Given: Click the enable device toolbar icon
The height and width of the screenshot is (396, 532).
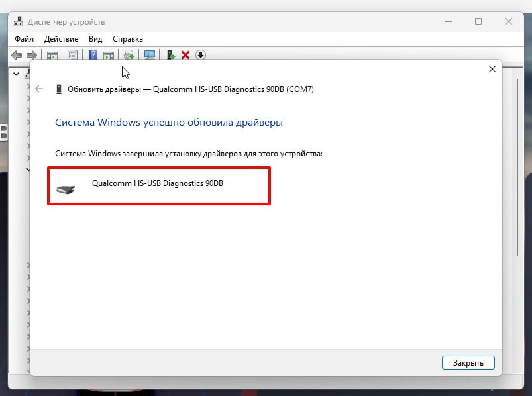Looking at the screenshot, I should point(171,54).
